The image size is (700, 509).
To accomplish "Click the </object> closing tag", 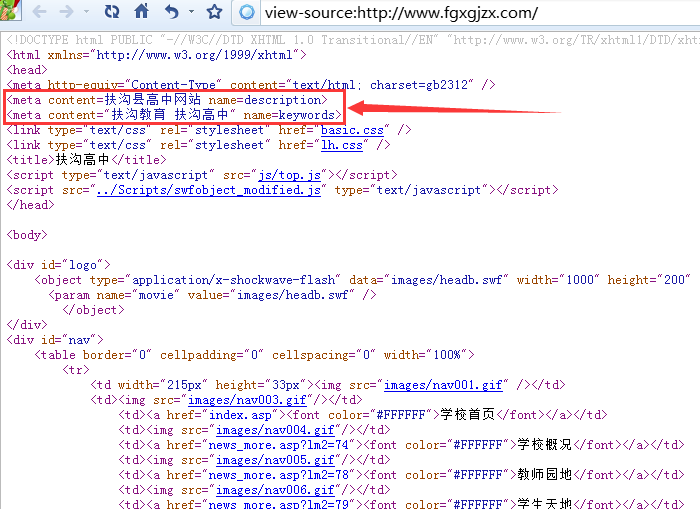I will (x=93, y=310).
